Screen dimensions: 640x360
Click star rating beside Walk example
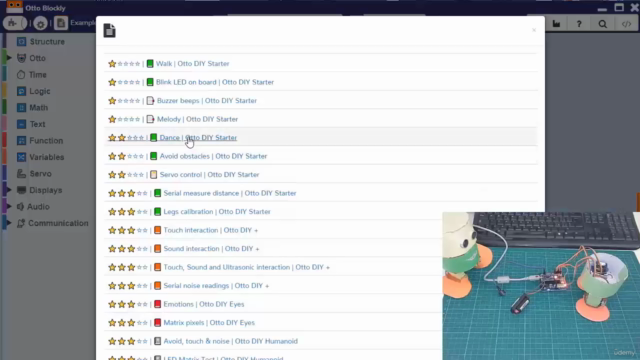(x=124, y=64)
